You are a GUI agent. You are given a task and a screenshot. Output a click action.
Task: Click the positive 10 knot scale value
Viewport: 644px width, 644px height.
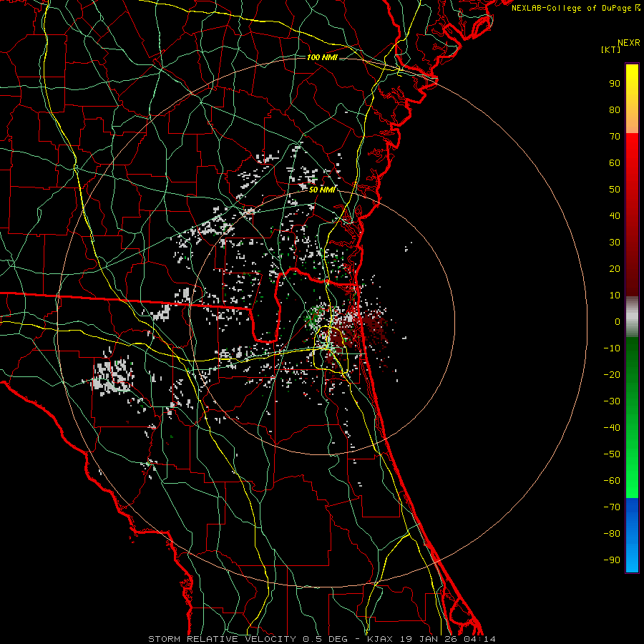[615, 296]
